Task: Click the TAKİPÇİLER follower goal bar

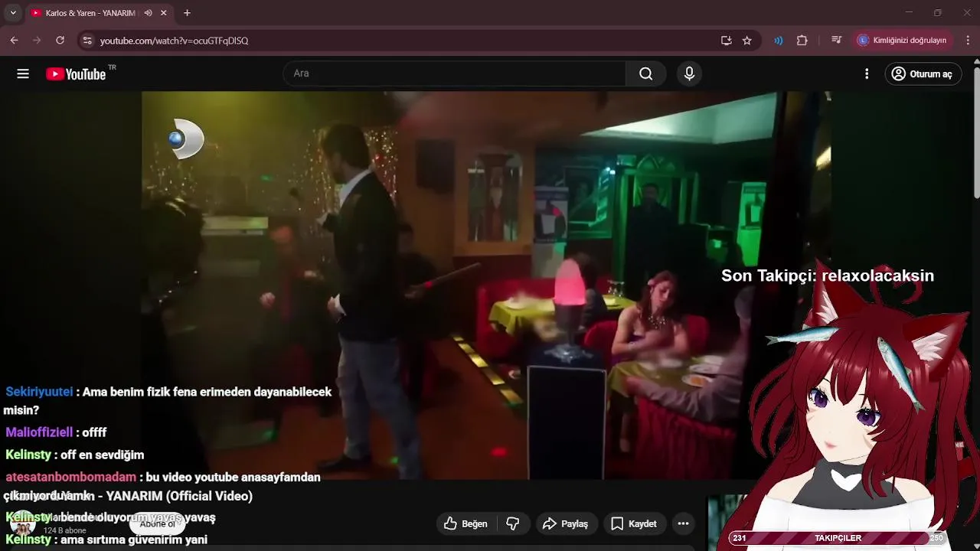Action: pos(838,538)
